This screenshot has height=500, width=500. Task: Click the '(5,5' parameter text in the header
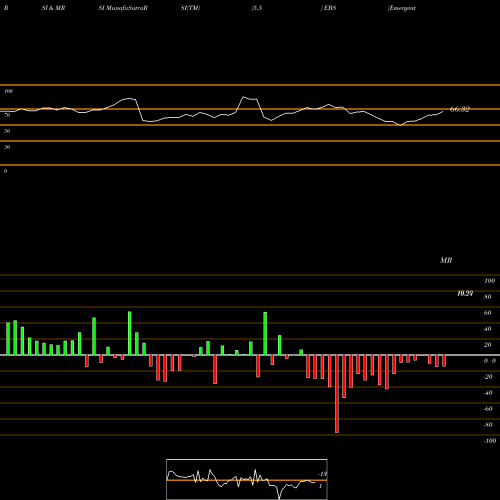257,8
